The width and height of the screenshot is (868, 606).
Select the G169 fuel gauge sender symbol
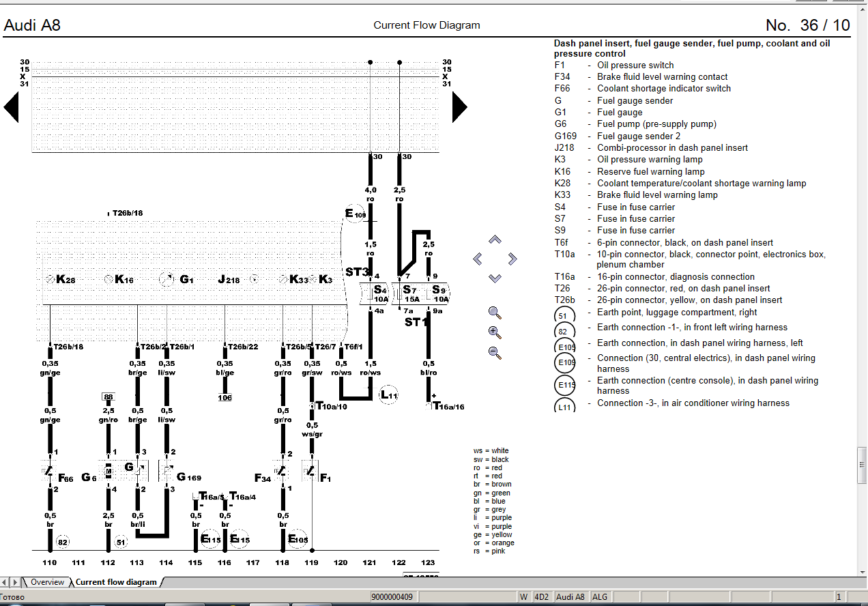[167, 470]
